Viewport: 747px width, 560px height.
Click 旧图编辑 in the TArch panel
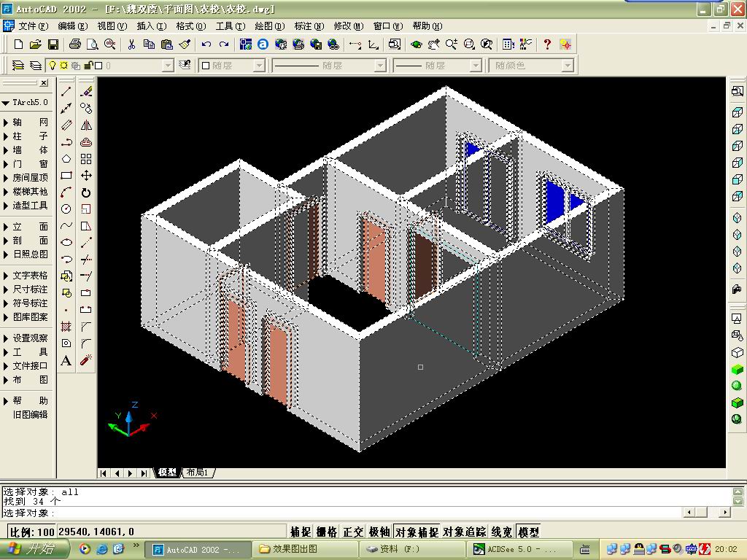pos(30,414)
